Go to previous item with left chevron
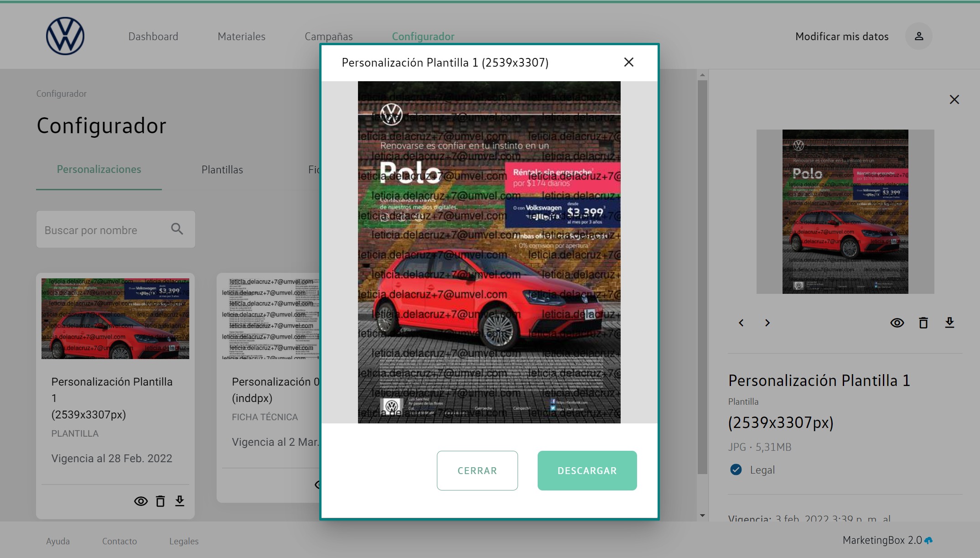980x558 pixels. [x=741, y=323]
